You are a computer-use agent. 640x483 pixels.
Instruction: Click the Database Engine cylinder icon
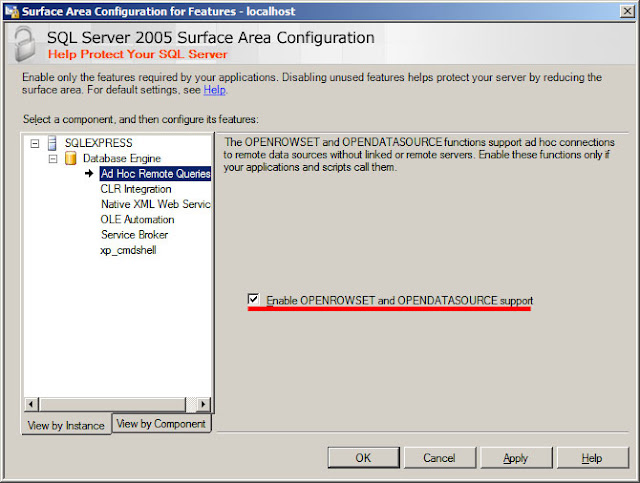(x=71, y=158)
